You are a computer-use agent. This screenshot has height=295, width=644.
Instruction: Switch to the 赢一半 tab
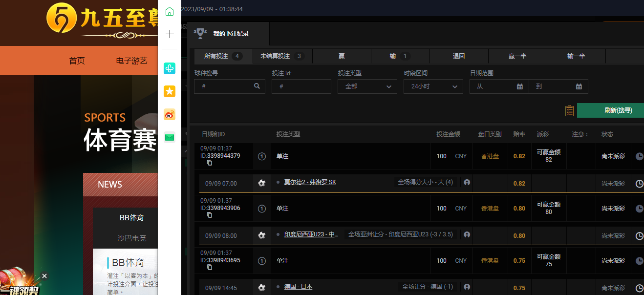coord(517,56)
